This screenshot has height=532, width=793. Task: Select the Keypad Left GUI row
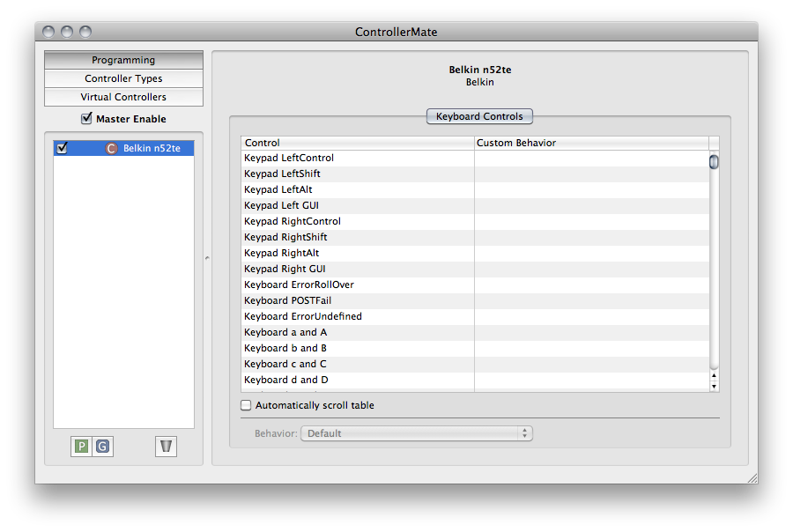click(x=476, y=205)
